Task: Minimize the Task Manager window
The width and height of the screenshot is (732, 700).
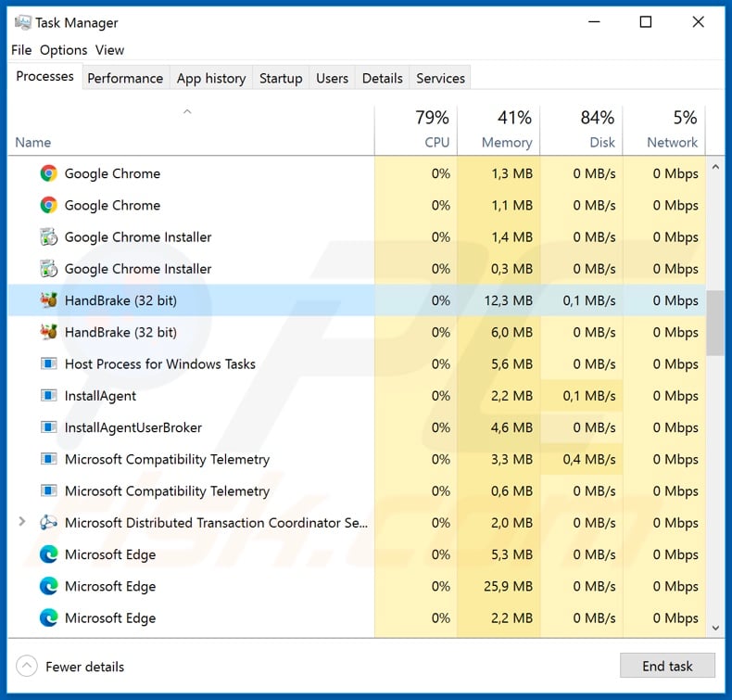Action: tap(594, 22)
